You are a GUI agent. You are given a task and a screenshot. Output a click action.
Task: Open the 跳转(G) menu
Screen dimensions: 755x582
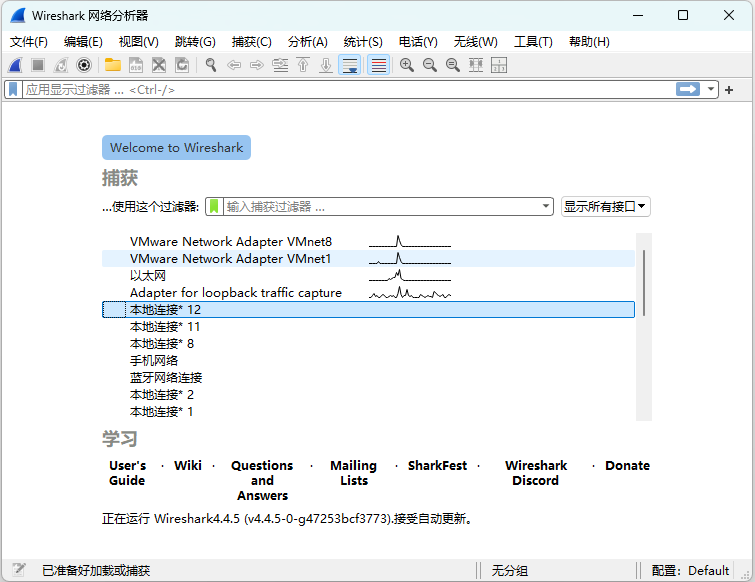195,42
